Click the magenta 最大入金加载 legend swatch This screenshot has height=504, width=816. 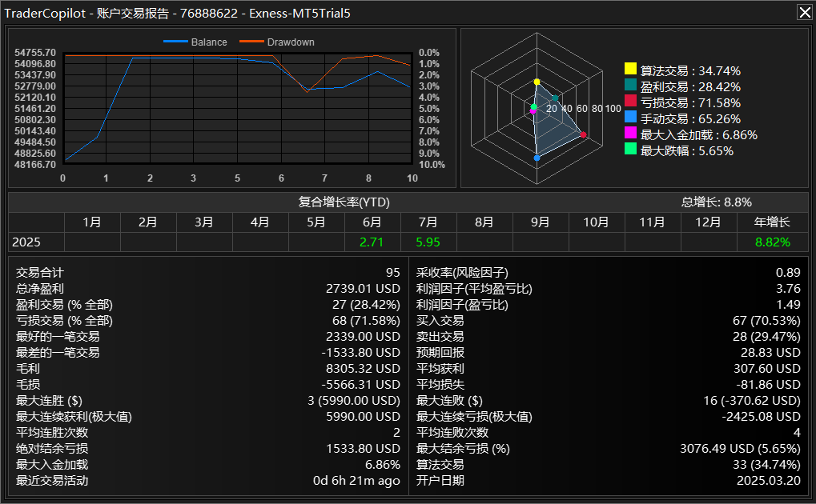tap(630, 133)
